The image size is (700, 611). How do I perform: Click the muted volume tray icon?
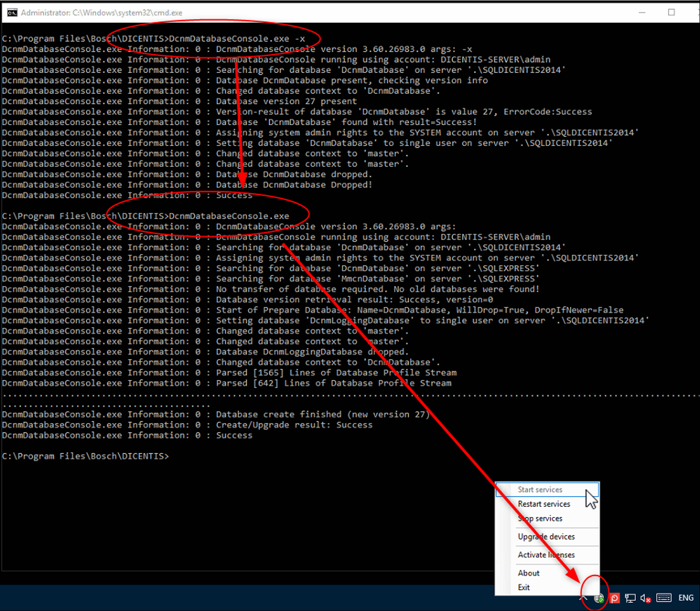(646, 598)
